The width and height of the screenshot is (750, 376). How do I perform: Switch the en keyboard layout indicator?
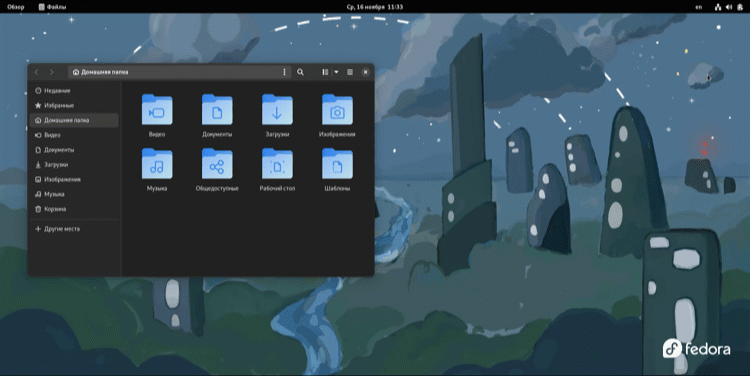(699, 7)
